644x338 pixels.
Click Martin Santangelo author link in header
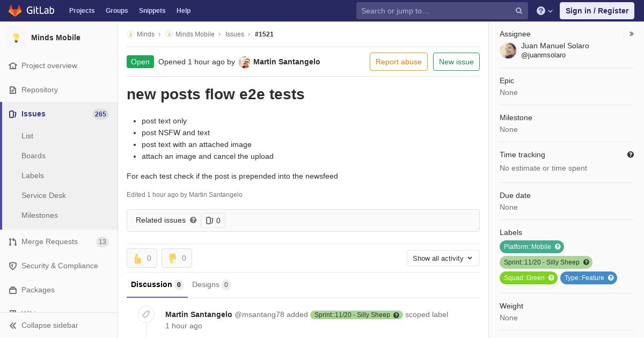coord(287,62)
